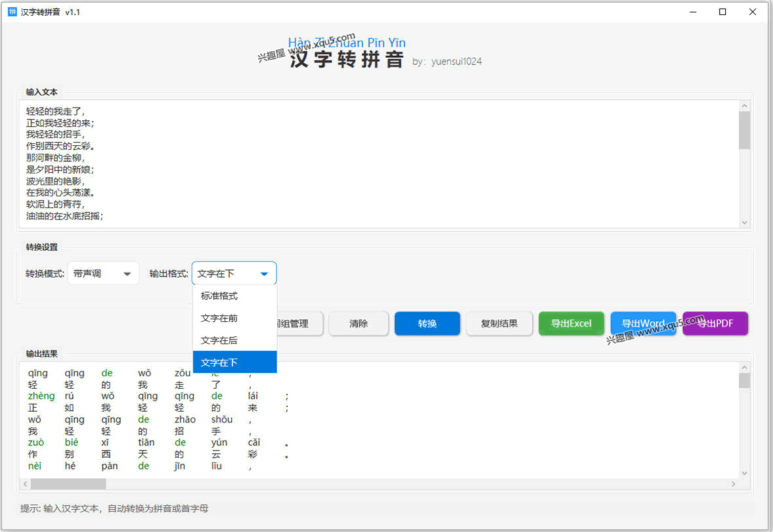Click the output panel's vertical scrollbar down arrow
Image resolution: width=773 pixels, height=532 pixels.
click(744, 472)
